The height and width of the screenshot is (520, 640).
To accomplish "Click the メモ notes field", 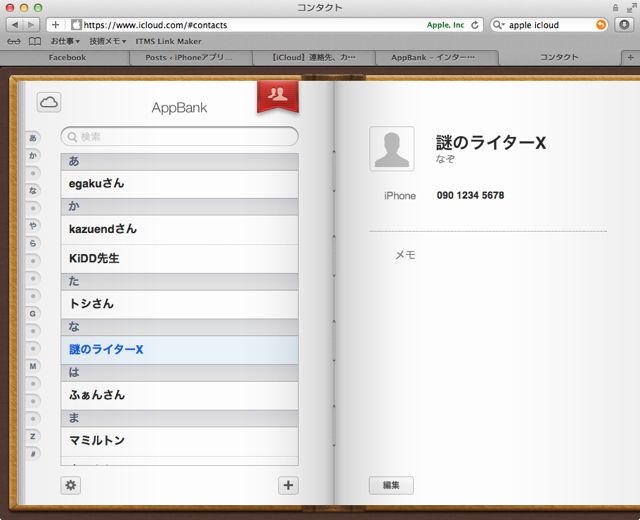I will 405,255.
